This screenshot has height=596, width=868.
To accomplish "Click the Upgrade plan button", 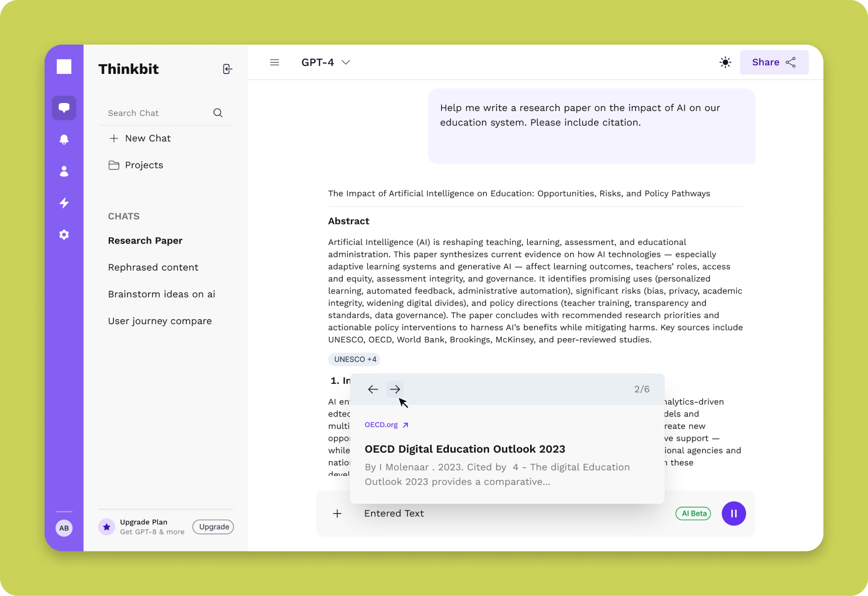I will 213,527.
